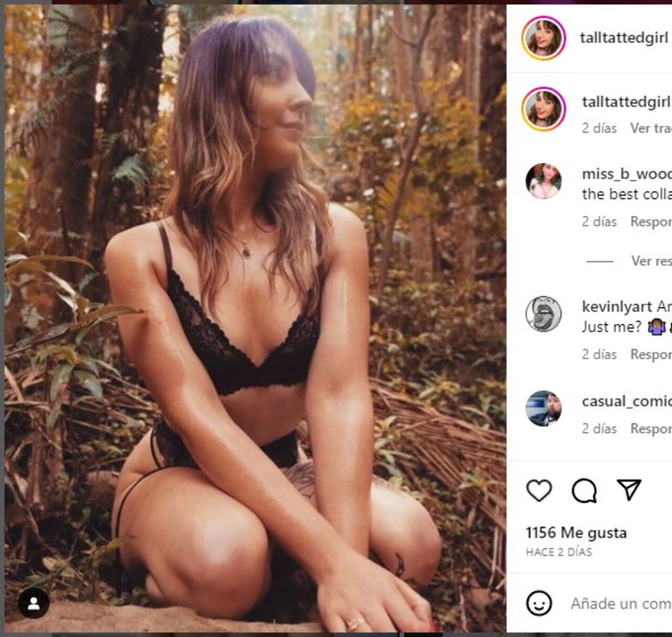This screenshot has height=637, width=672.
Task: Open the 1156 Me gusta likes list
Action: coord(576,533)
